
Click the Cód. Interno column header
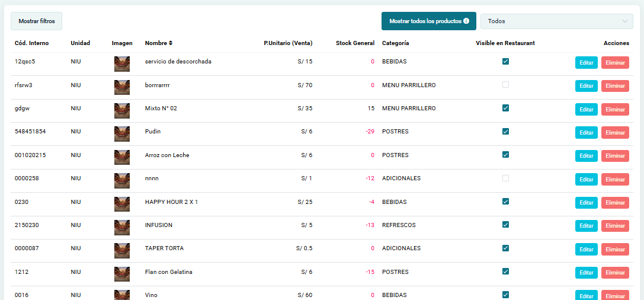click(x=32, y=43)
